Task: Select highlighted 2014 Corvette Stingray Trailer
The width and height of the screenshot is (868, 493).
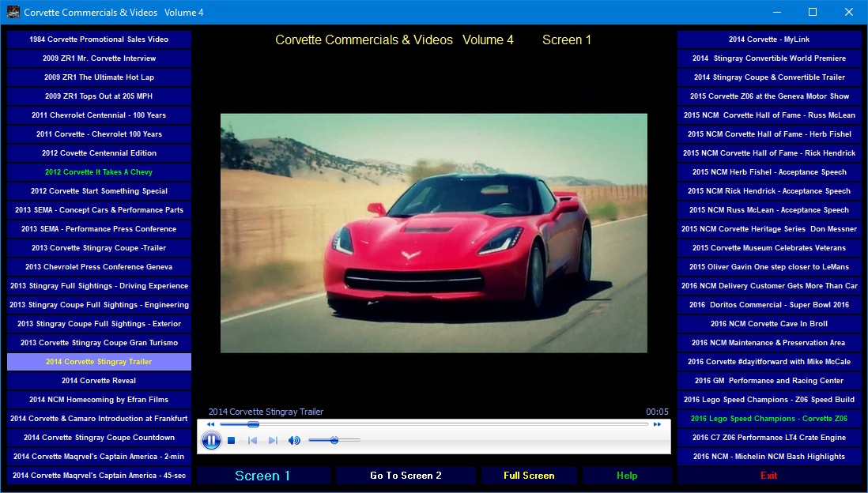Action: [99, 362]
